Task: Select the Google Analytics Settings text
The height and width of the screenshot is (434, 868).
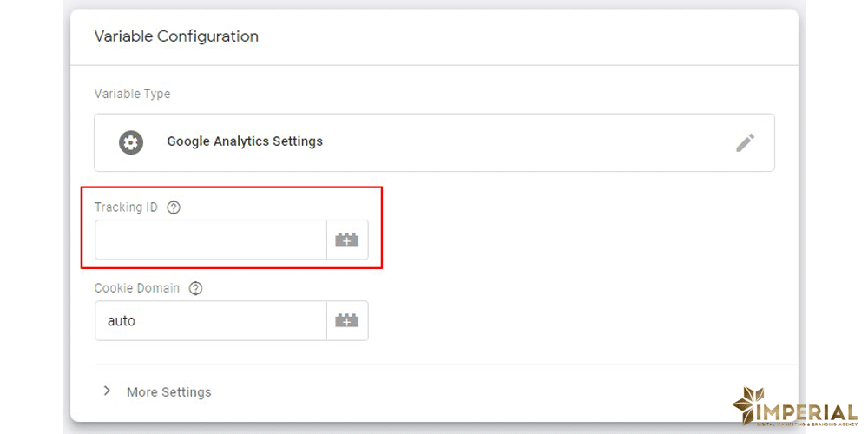Action: tap(245, 141)
